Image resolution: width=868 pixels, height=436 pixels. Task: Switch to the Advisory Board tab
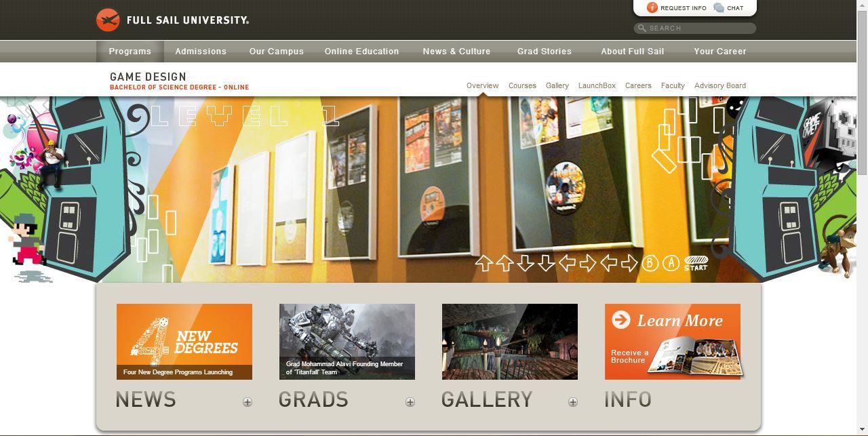pyautogui.click(x=720, y=85)
